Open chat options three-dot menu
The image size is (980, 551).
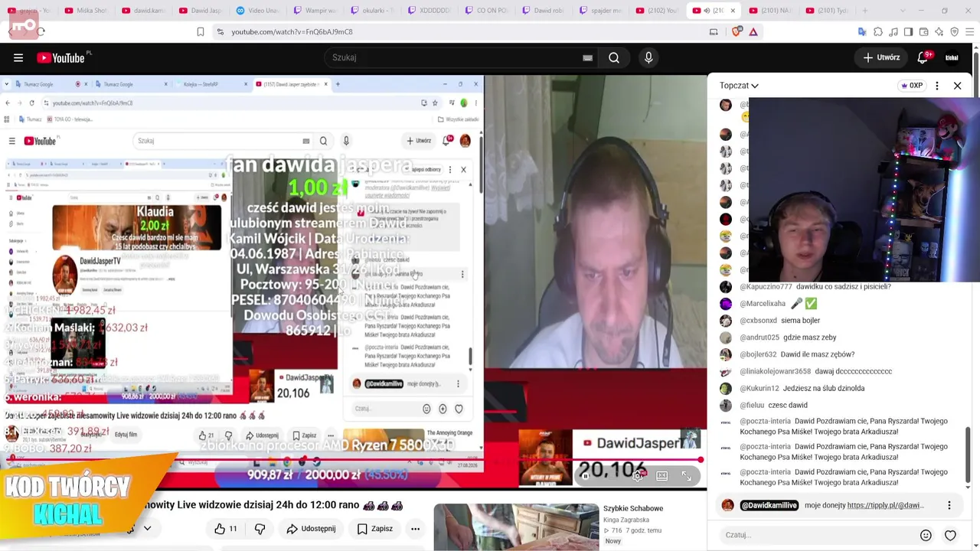pos(936,86)
